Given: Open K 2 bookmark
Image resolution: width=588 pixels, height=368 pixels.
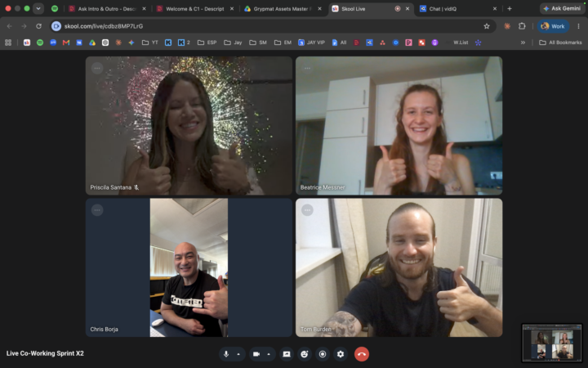Looking at the screenshot, I should click(x=184, y=43).
